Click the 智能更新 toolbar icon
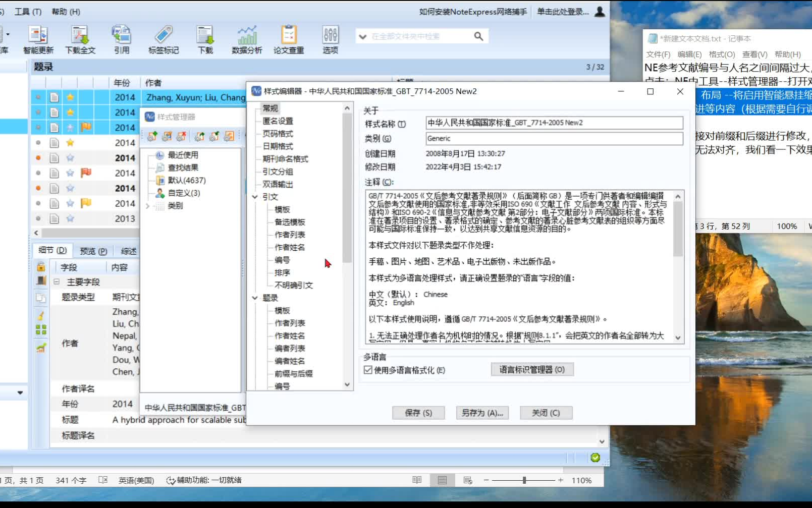Screen dimensions: 812x508 pos(38,39)
